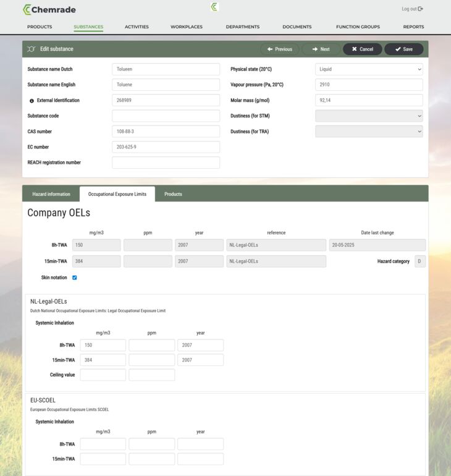Switch to the Hazard information tab
The height and width of the screenshot is (476, 451).
[x=51, y=194]
